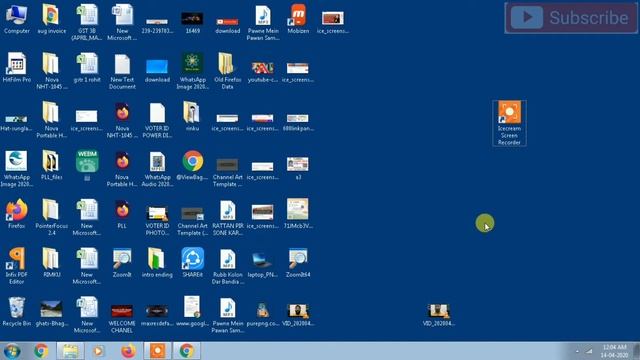Viewport: 640px width, 360px height.
Task: Open the PLL_files folder
Action: [51, 165]
